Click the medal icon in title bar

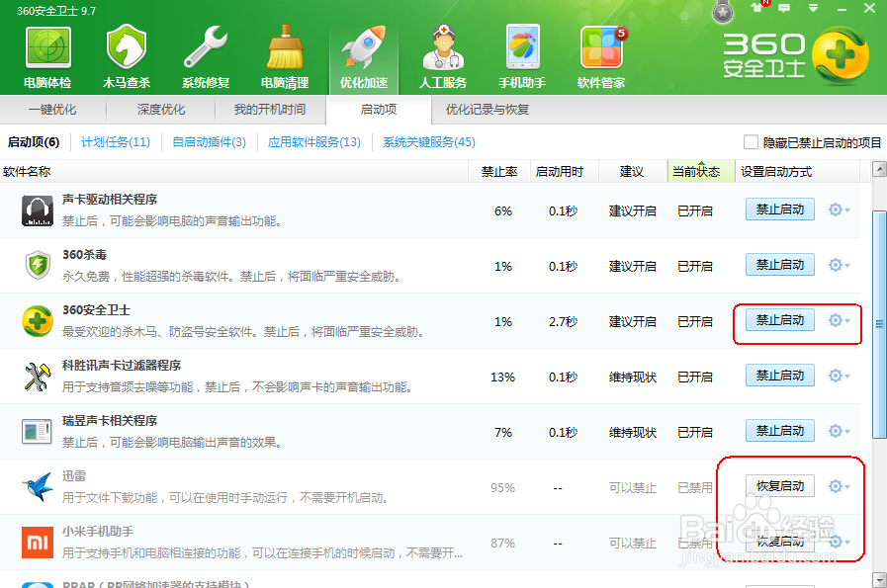pos(723,13)
